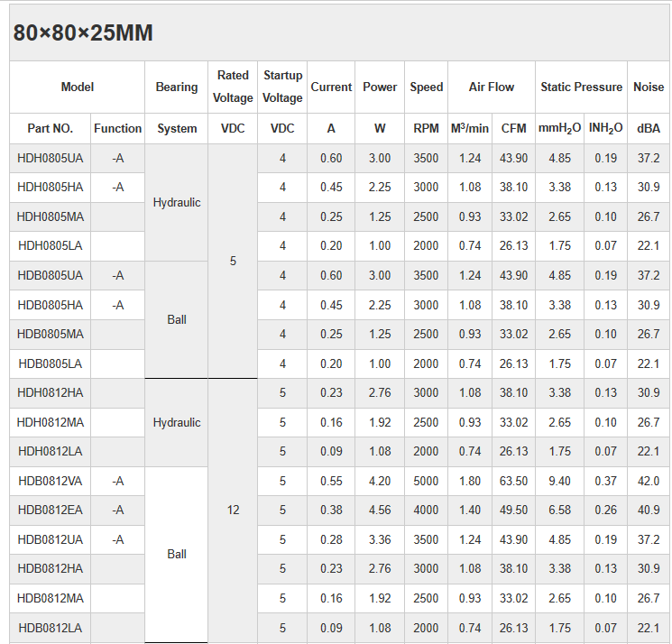Select the HDB0805LA part number
This screenshot has width=672, height=644.
51,363
